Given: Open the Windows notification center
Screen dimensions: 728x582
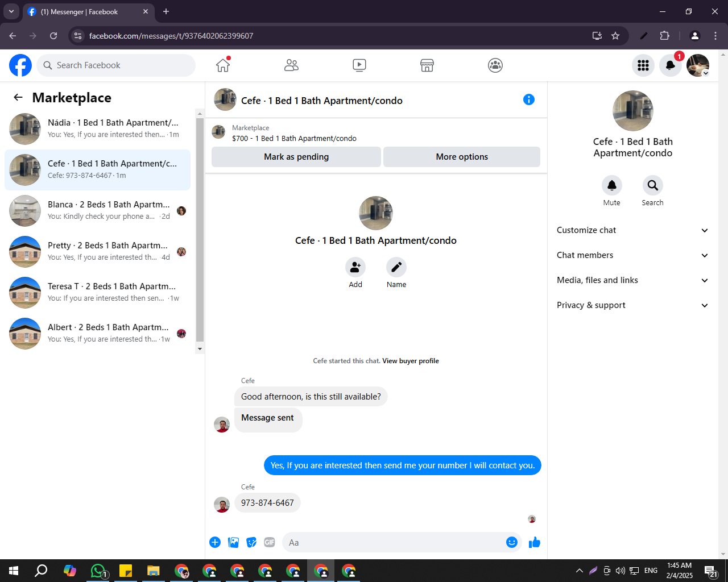Looking at the screenshot, I should click(711, 571).
